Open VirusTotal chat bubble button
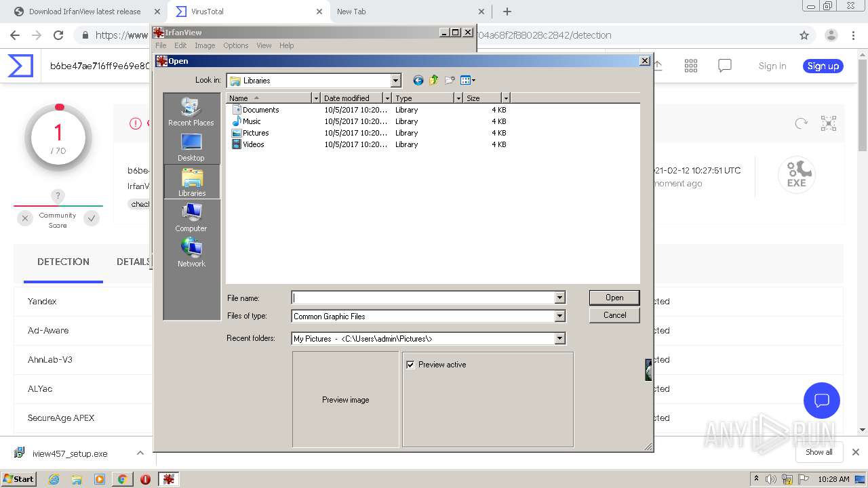 [x=822, y=400]
